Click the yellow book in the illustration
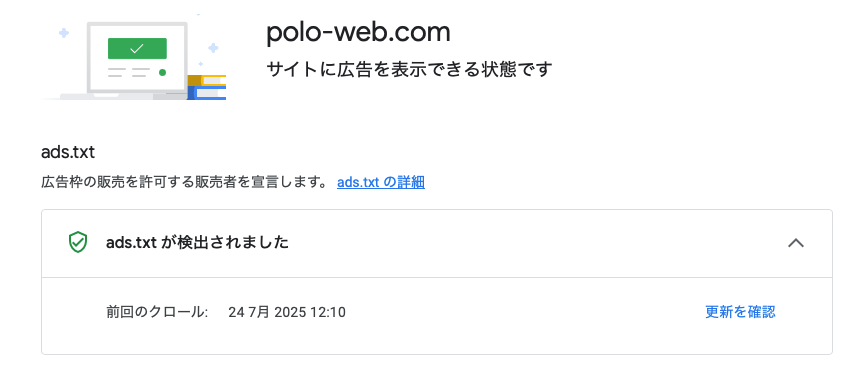 click(x=207, y=81)
